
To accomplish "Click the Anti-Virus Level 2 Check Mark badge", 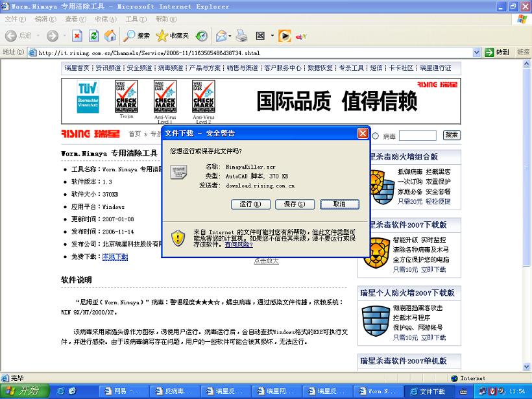I will coord(203,97).
